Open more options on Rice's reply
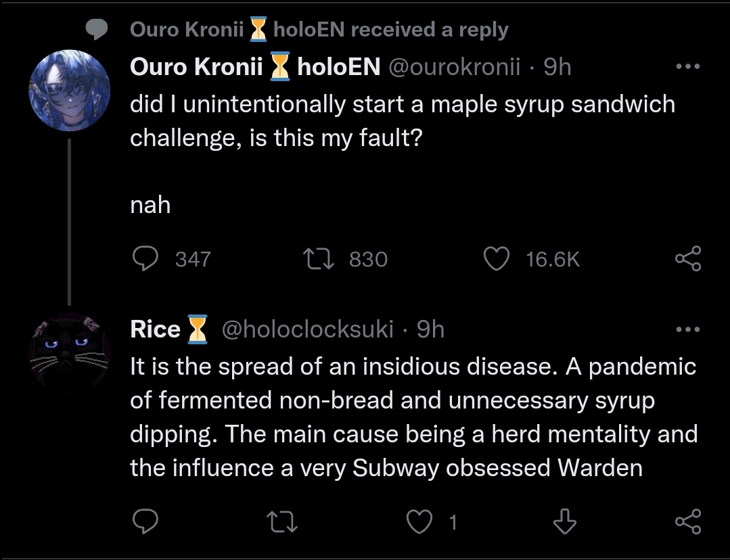 tap(688, 329)
